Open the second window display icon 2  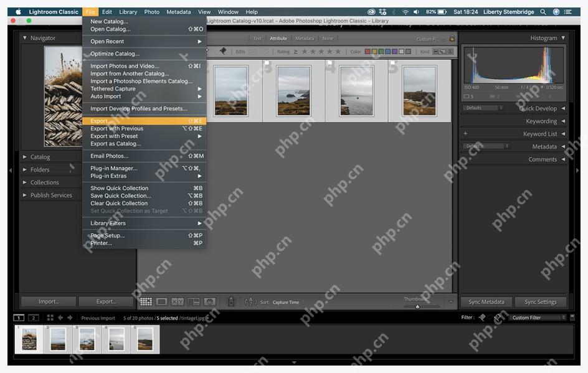point(34,318)
